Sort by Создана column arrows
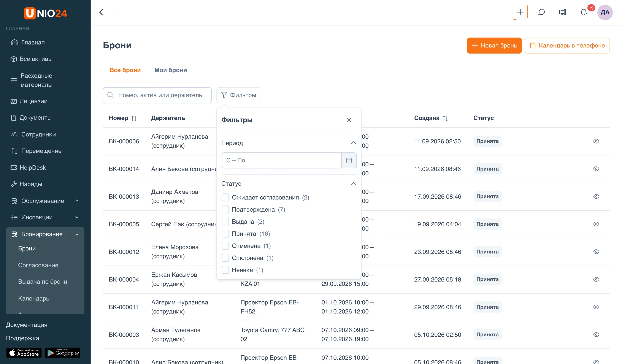Viewport: 622px width, 364px height. (445, 118)
